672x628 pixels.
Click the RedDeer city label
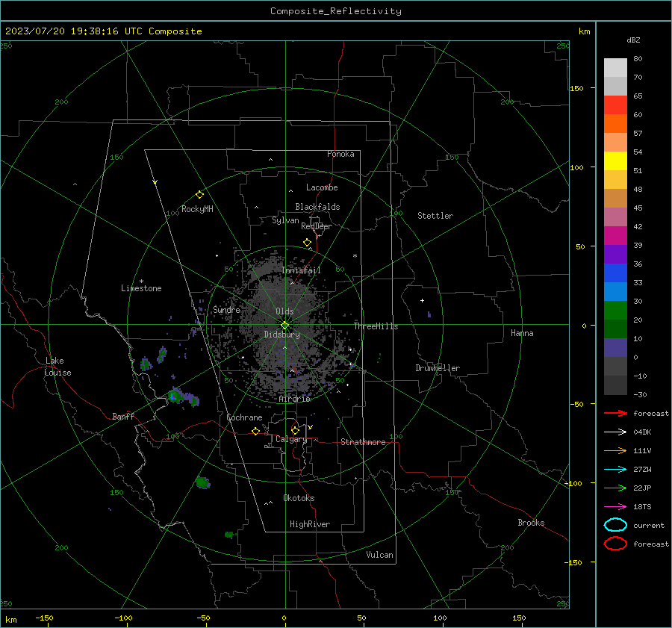click(x=317, y=226)
